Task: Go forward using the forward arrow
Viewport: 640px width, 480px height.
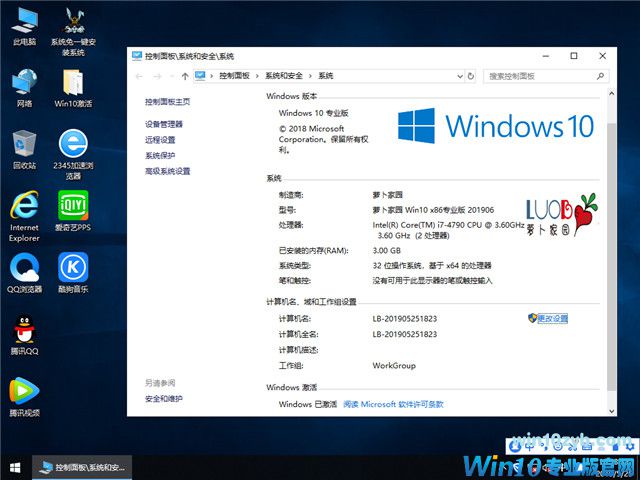Action: coord(157,76)
